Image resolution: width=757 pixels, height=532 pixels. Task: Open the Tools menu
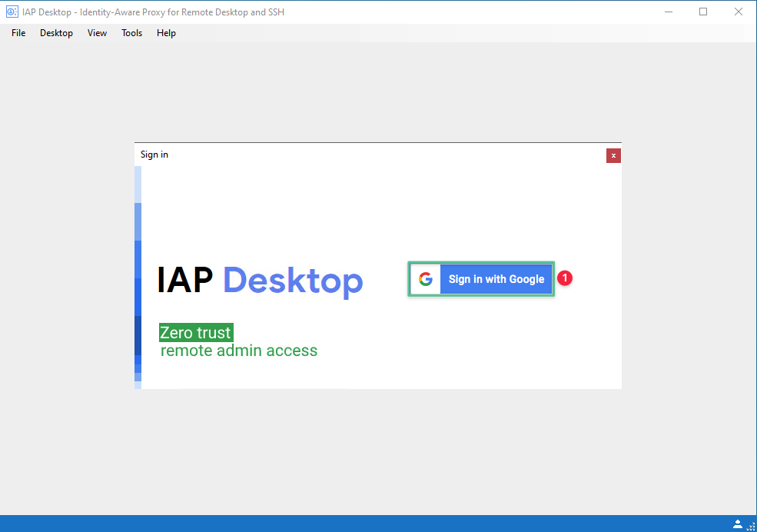(x=131, y=33)
